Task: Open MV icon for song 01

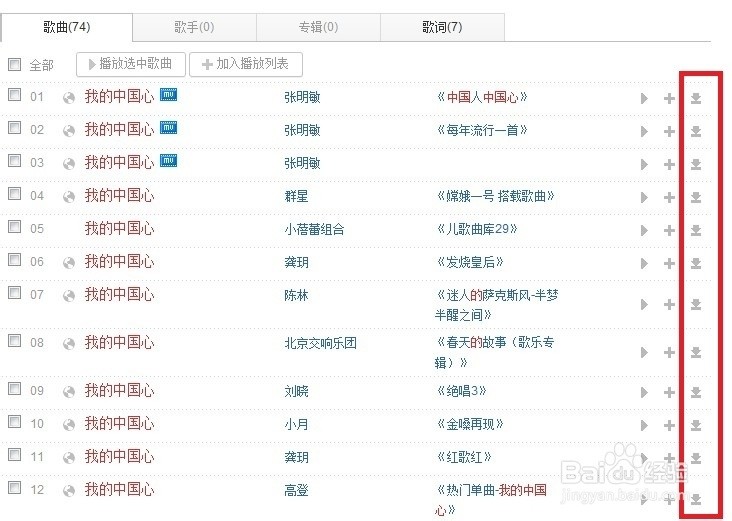Action: [x=169, y=95]
